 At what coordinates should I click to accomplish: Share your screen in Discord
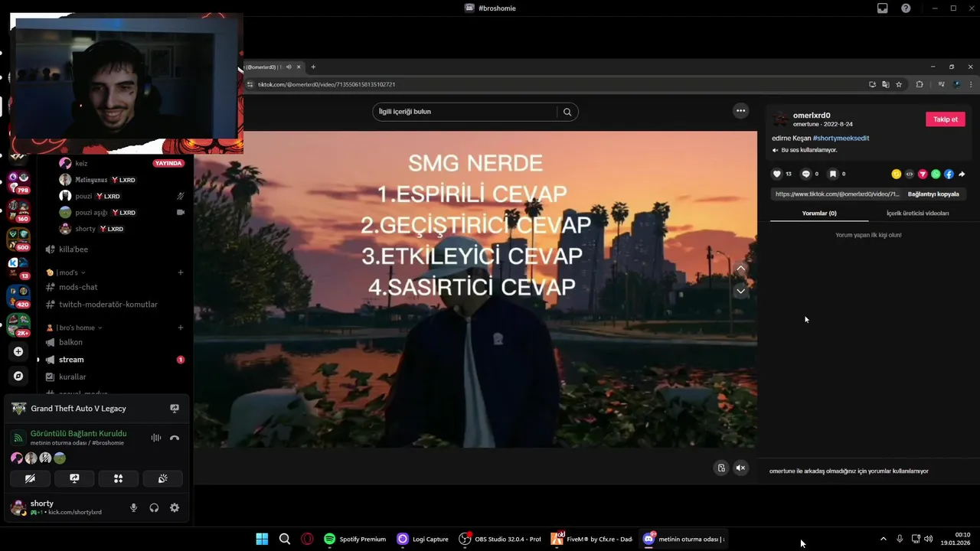tap(74, 478)
